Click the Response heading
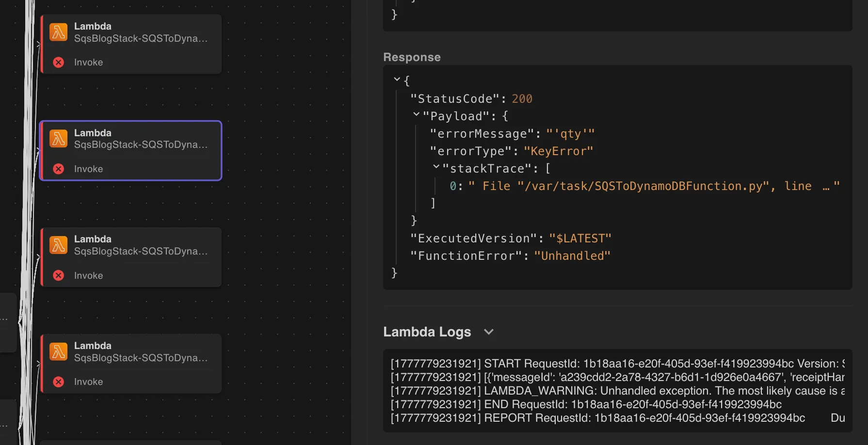The width and height of the screenshot is (868, 445). (412, 57)
